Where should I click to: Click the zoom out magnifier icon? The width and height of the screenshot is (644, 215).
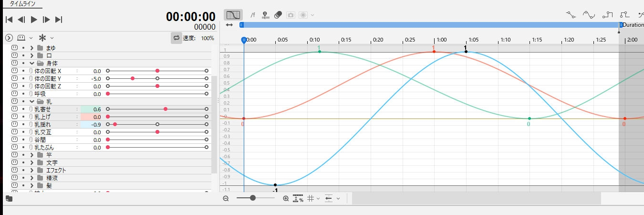click(x=226, y=198)
